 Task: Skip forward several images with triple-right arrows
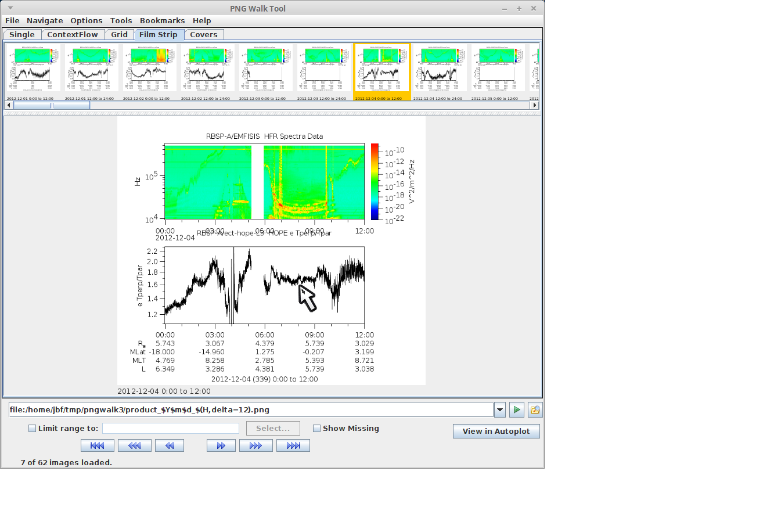(255, 445)
